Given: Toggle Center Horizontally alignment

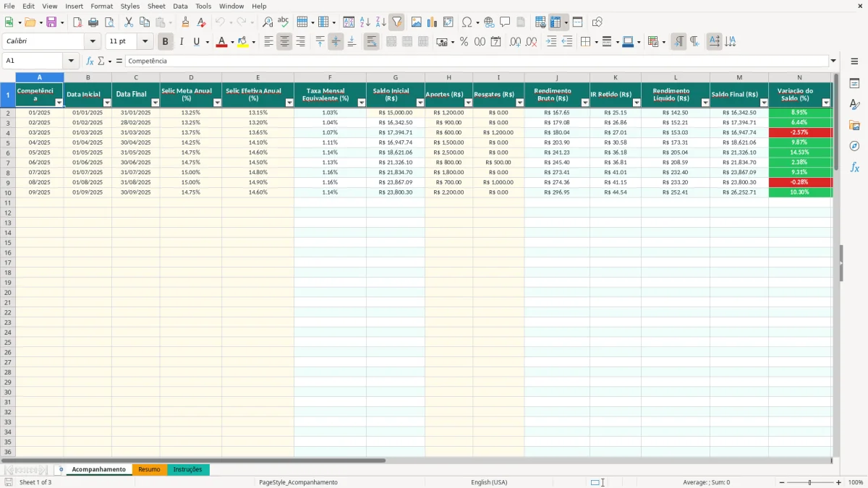Looking at the screenshot, I should [284, 42].
